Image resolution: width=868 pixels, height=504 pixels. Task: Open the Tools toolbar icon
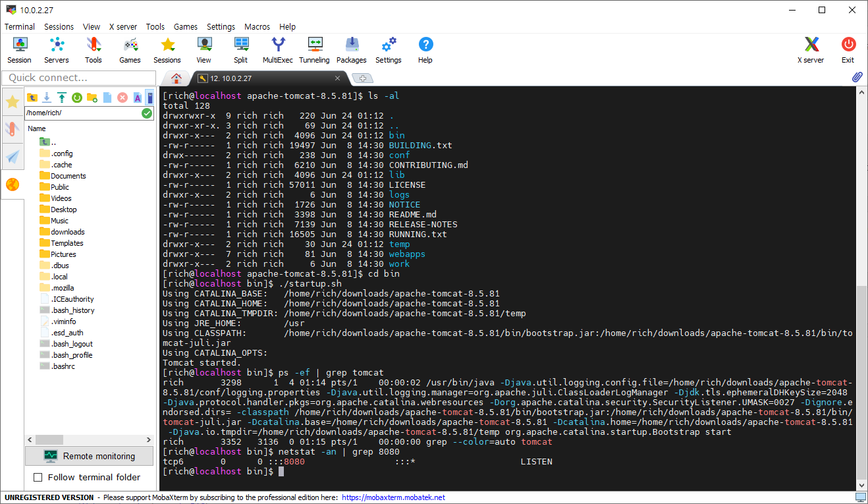pyautogui.click(x=94, y=50)
